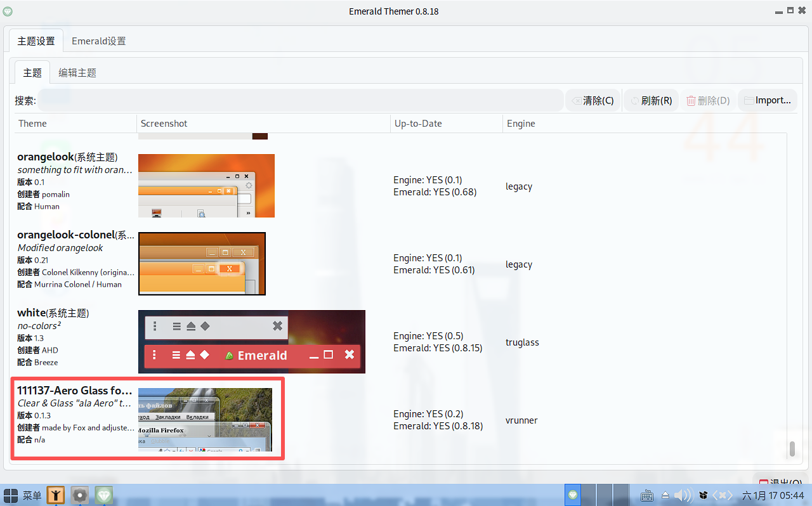The image size is (812, 506).
Task: Click the 删除(D) delete button
Action: pyautogui.click(x=708, y=100)
